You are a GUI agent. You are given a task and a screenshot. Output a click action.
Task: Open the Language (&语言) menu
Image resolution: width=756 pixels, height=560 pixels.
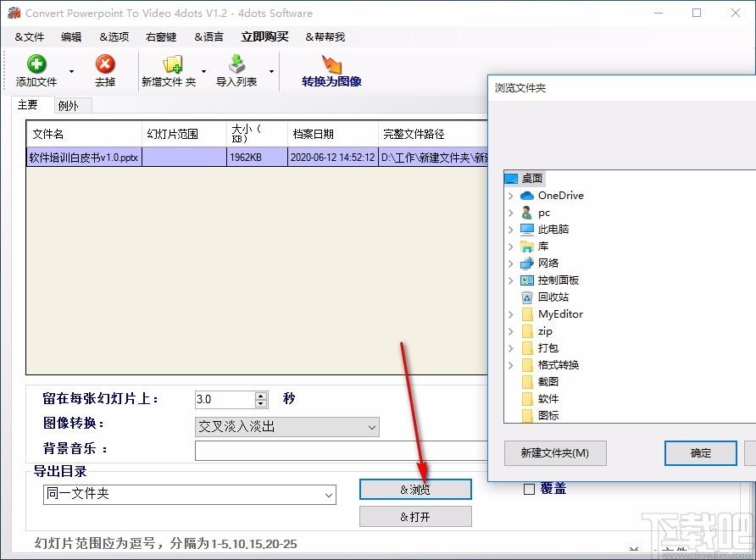pyautogui.click(x=208, y=36)
